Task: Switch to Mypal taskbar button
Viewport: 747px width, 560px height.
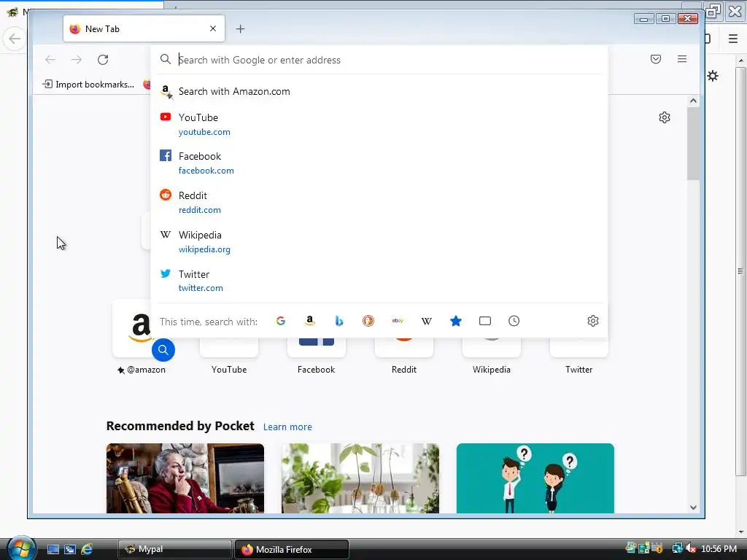Action: 175,549
